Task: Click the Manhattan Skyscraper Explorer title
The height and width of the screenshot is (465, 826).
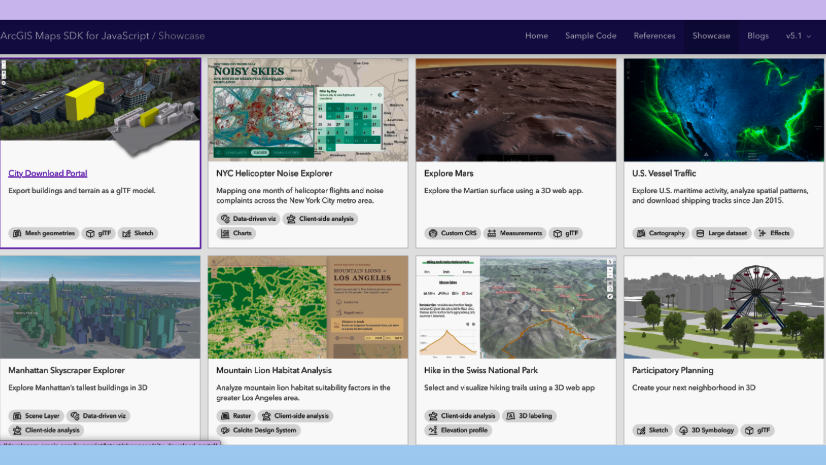Action: click(x=66, y=370)
